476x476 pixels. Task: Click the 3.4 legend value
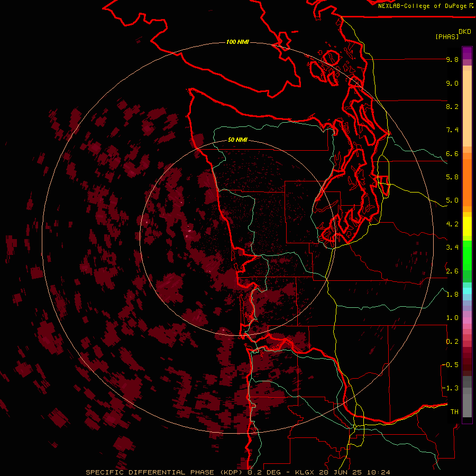coord(452,248)
